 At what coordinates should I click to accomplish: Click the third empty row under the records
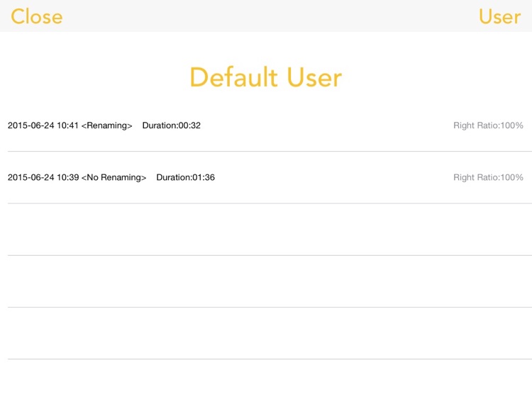(x=266, y=333)
